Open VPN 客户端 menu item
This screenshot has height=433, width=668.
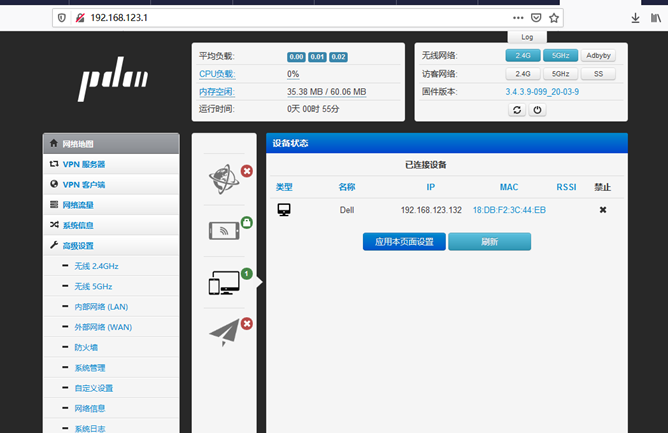[111, 185]
